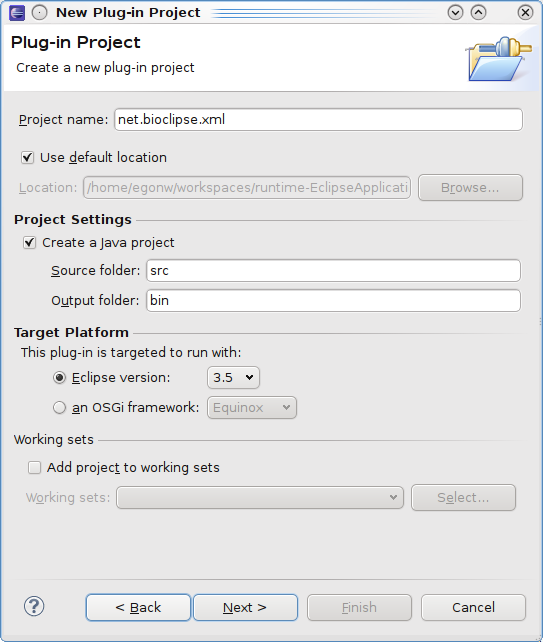The image size is (543, 642).
Task: Minimize the dialog with the down-arrow title button
Action: click(455, 13)
